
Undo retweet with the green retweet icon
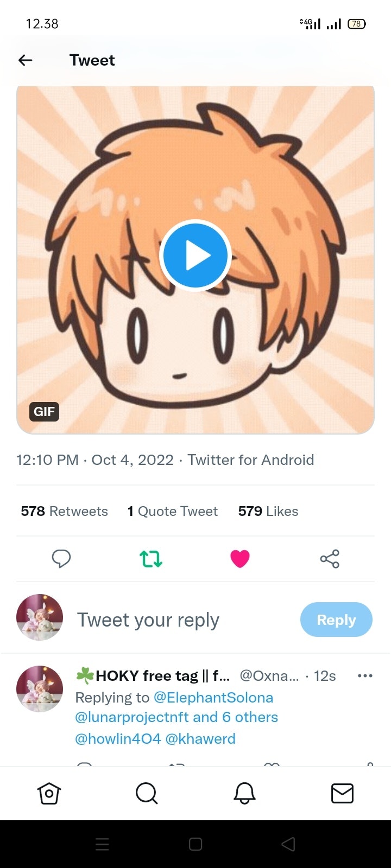151,558
